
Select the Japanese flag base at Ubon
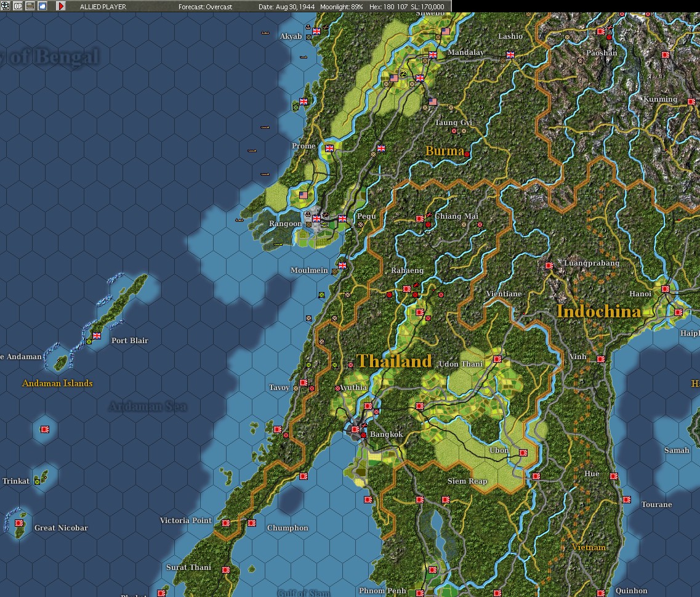coord(523,453)
